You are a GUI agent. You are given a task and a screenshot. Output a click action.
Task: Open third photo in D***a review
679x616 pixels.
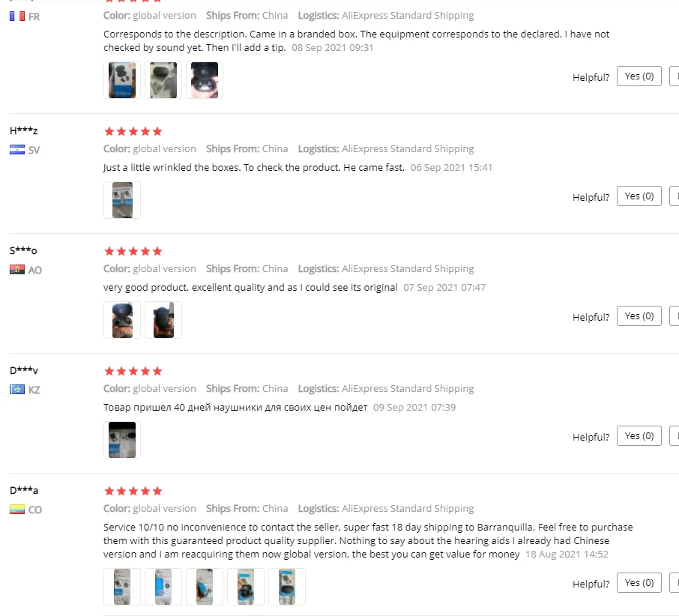click(205, 587)
